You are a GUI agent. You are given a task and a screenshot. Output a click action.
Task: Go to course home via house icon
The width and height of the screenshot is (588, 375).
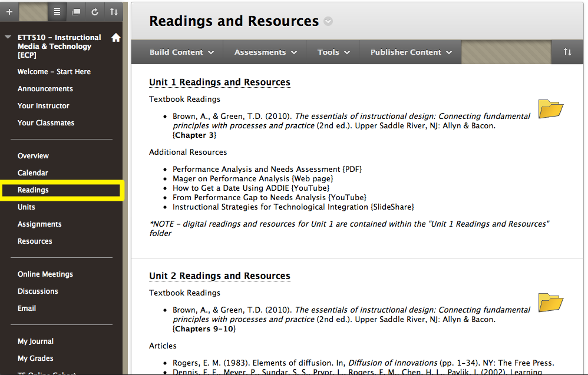(116, 38)
